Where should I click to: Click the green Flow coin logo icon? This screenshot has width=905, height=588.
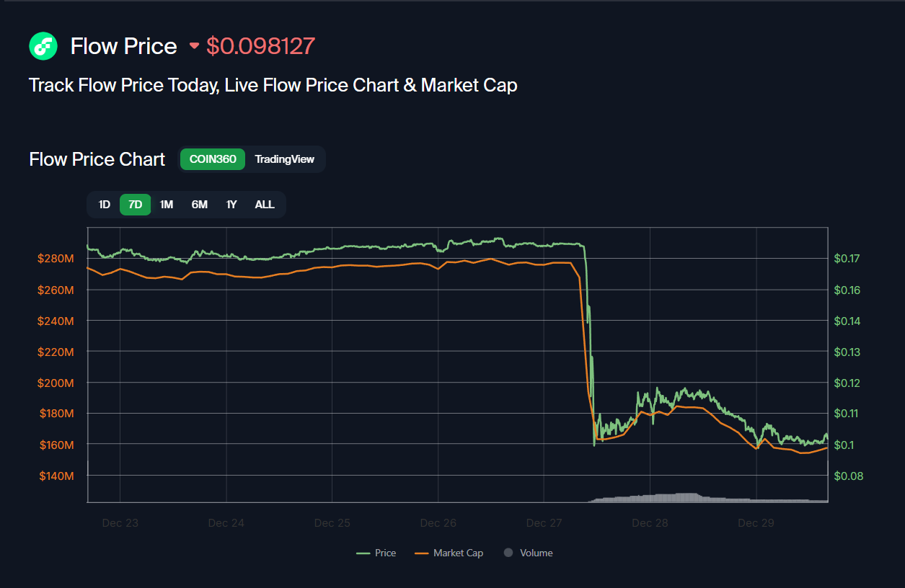(43, 46)
